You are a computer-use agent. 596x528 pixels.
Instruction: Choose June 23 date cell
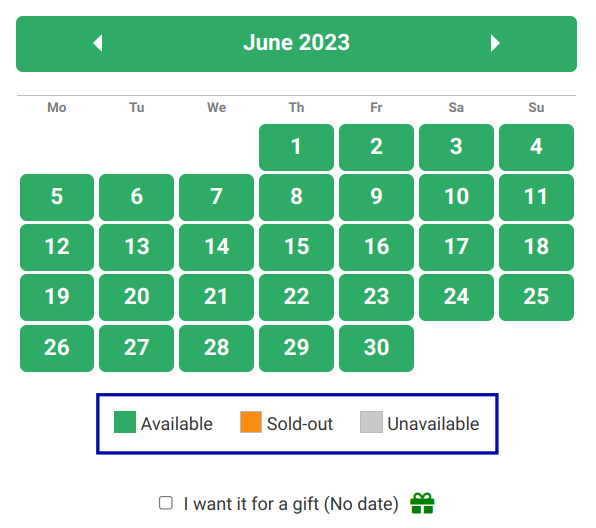[376, 297]
